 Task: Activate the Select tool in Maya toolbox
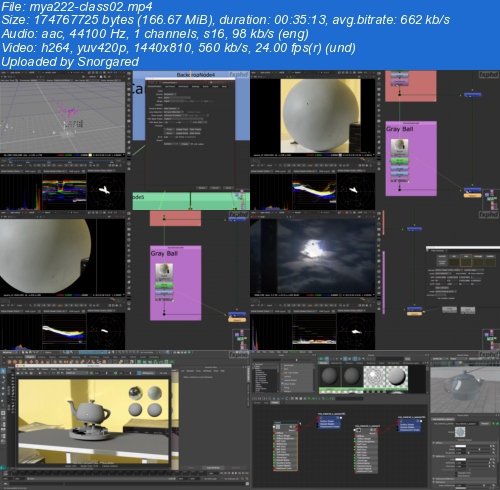pos(3,371)
